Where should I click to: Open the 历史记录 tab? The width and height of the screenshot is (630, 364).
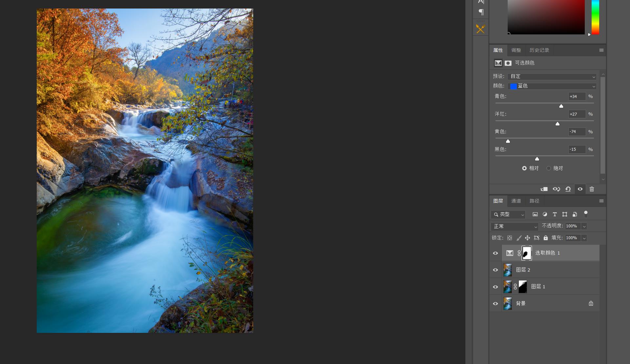[539, 50]
